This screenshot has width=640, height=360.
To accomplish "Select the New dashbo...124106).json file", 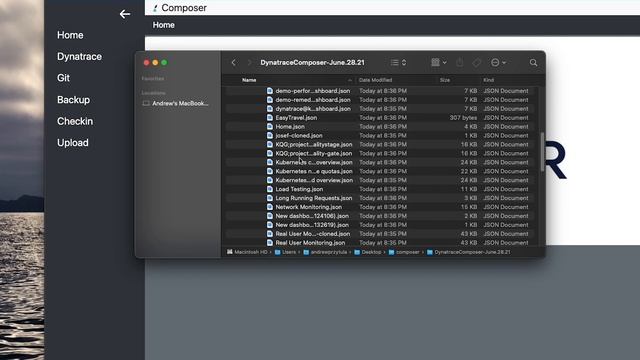I will point(312,216).
